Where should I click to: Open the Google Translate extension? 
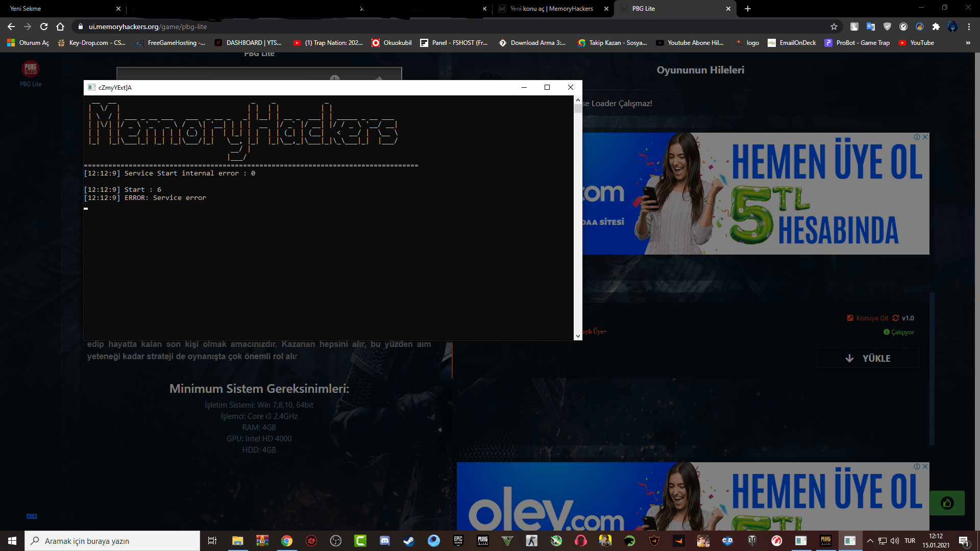point(871,27)
